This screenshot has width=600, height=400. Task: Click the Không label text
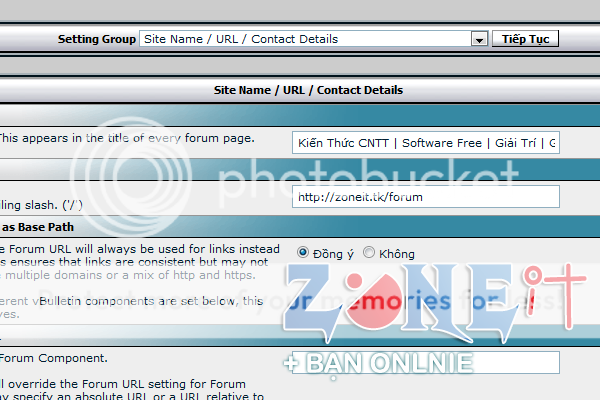396,254
